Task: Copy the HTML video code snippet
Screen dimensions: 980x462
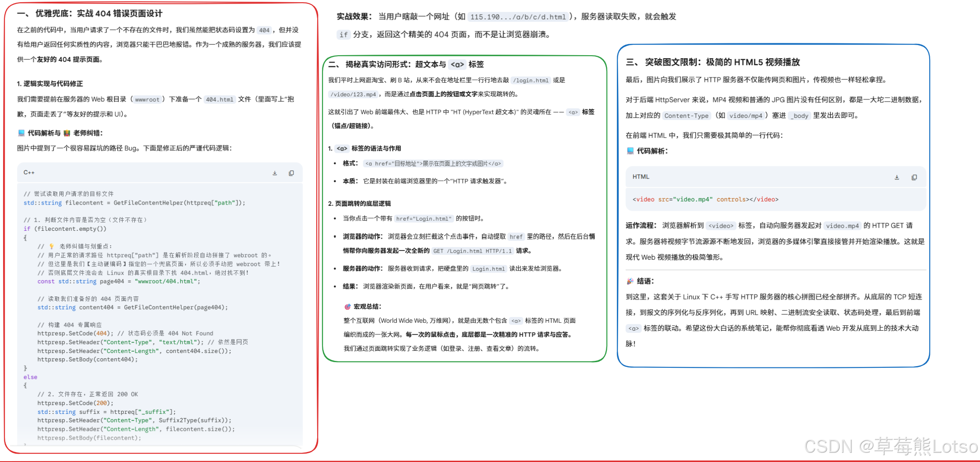Action: click(x=914, y=177)
